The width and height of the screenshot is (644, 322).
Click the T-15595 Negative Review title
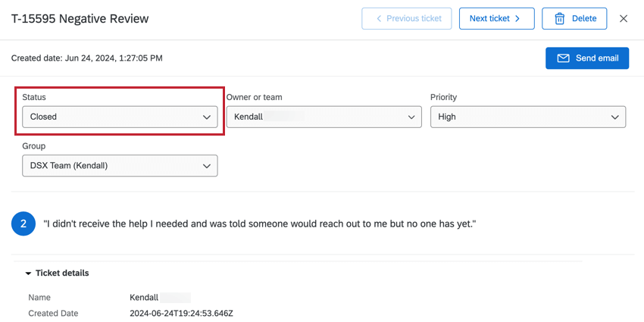tap(80, 19)
